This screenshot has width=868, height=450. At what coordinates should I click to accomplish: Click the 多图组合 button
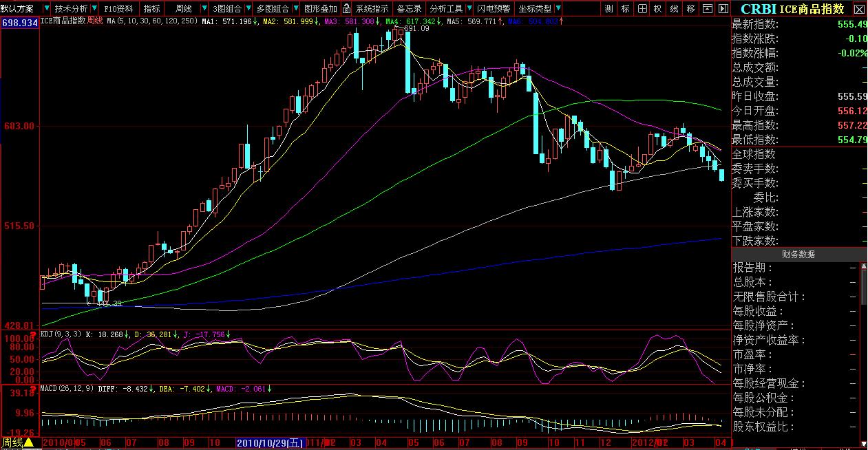click(x=272, y=9)
